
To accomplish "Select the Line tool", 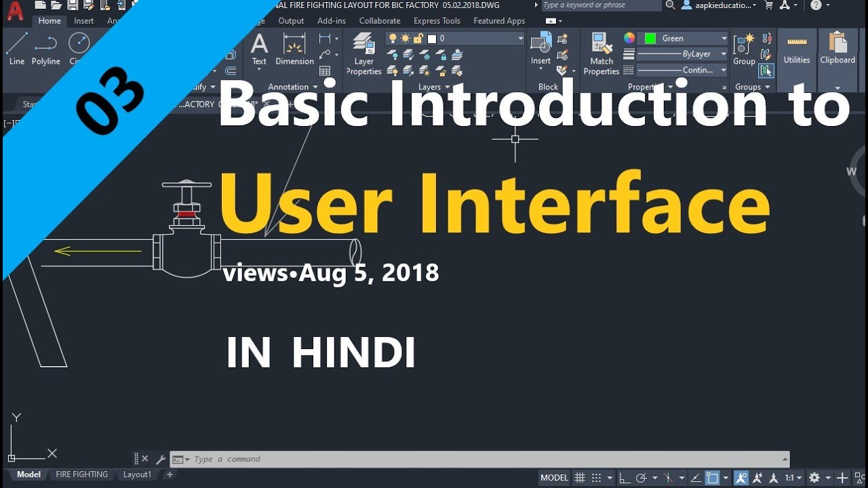I will click(17, 49).
